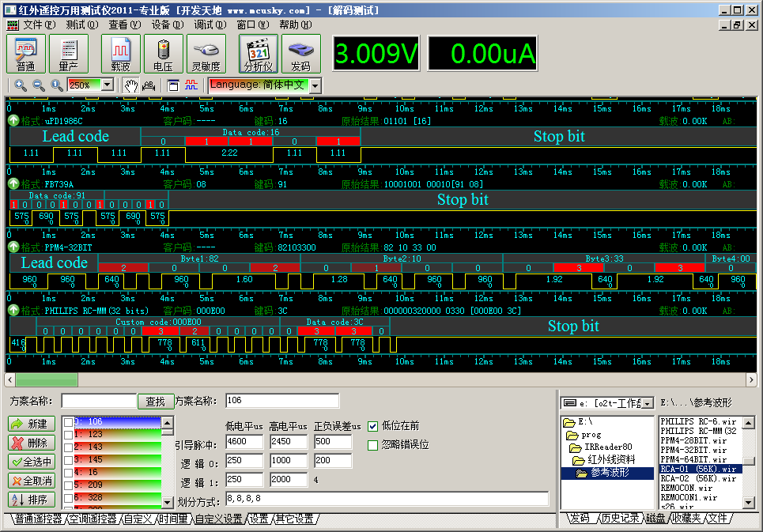Open the 灵敏度 sensitivity tool
763x532 pixels.
(206, 54)
